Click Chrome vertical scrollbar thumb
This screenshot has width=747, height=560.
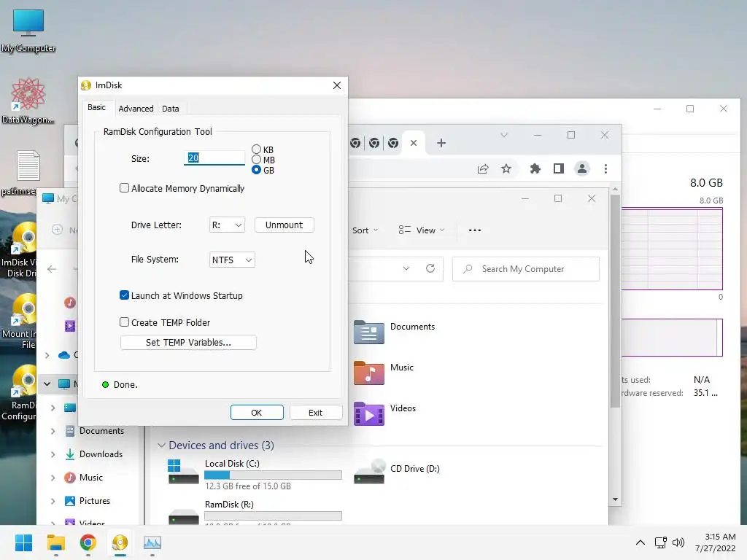[615, 301]
